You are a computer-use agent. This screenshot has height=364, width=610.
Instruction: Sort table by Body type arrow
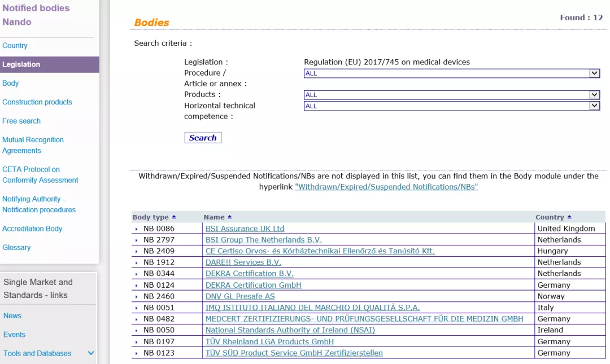click(x=174, y=217)
